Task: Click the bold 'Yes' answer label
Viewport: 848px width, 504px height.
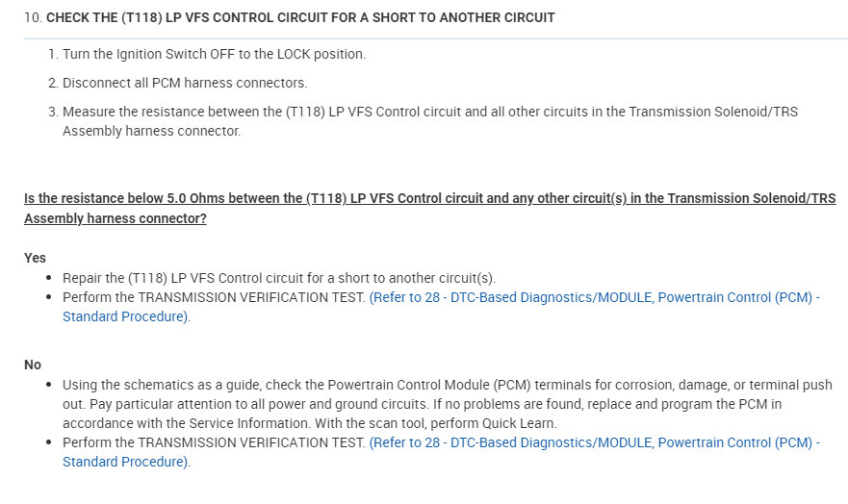Action: point(35,258)
